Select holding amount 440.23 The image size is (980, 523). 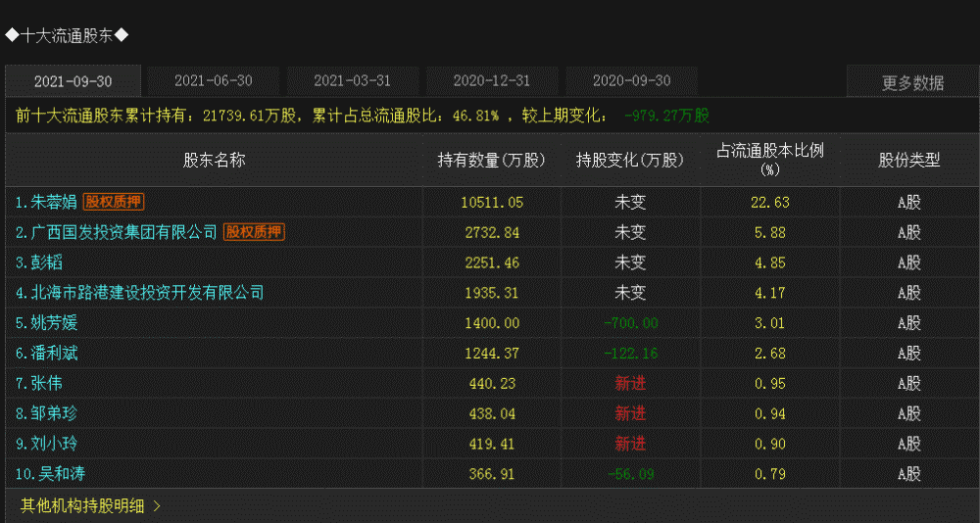tap(492, 383)
